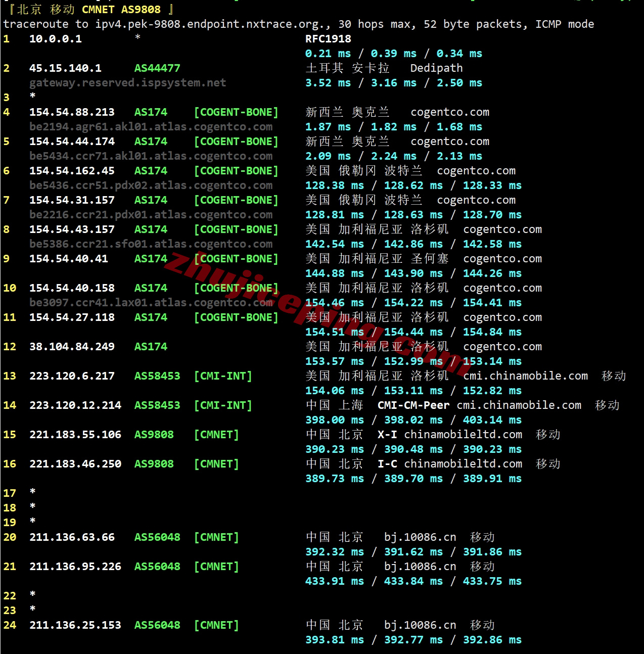Select latency value 0.21 ms

tap(328, 54)
